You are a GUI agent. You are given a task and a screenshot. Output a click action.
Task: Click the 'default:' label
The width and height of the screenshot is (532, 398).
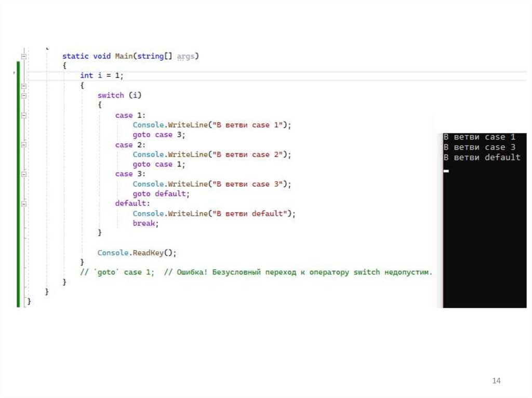pos(132,203)
